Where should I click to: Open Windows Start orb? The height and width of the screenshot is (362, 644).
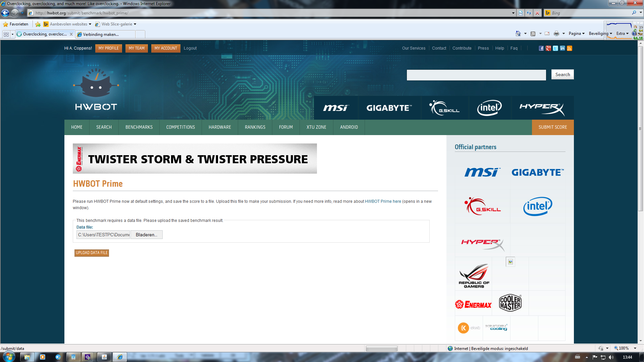(x=8, y=356)
